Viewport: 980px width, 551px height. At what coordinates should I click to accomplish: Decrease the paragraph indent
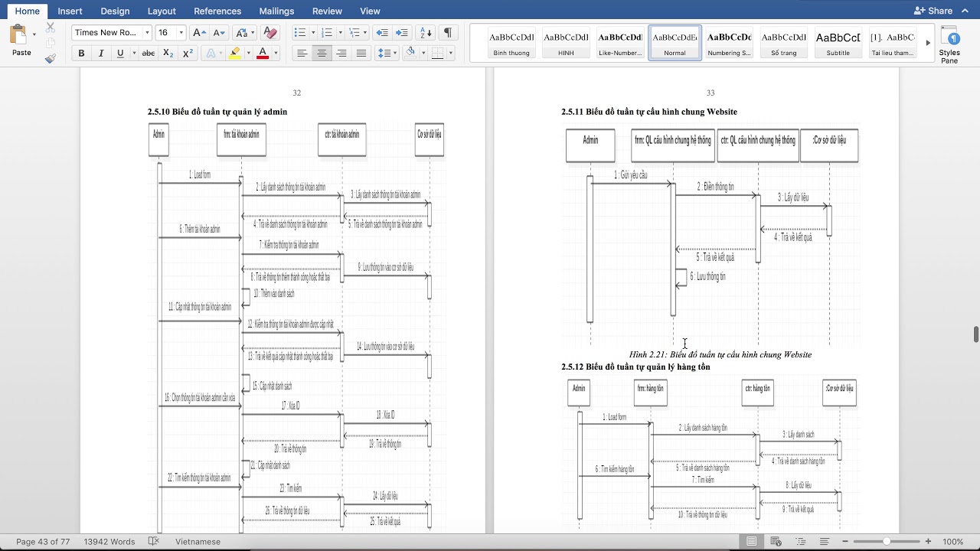pos(381,33)
